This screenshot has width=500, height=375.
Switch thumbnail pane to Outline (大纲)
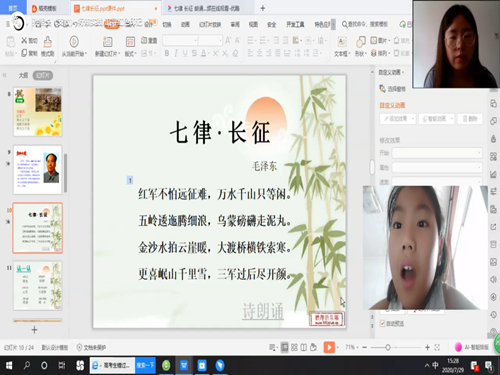tap(23, 75)
